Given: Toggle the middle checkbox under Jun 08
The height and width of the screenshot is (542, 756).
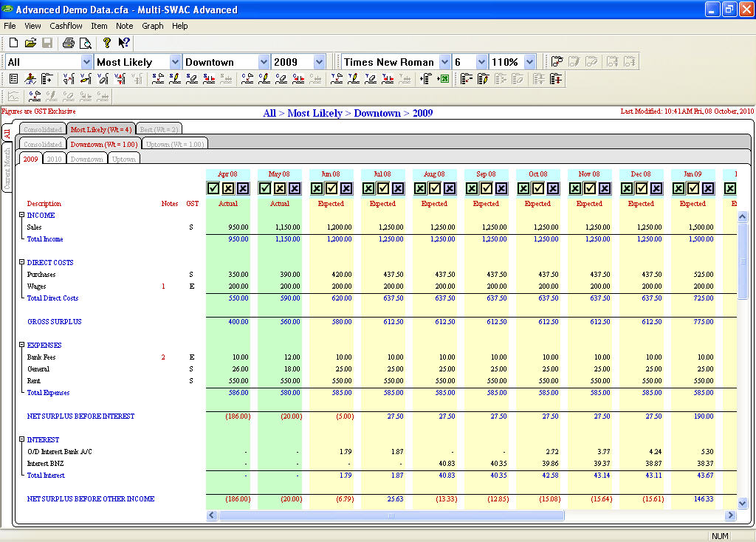Looking at the screenshot, I should tap(331, 188).
